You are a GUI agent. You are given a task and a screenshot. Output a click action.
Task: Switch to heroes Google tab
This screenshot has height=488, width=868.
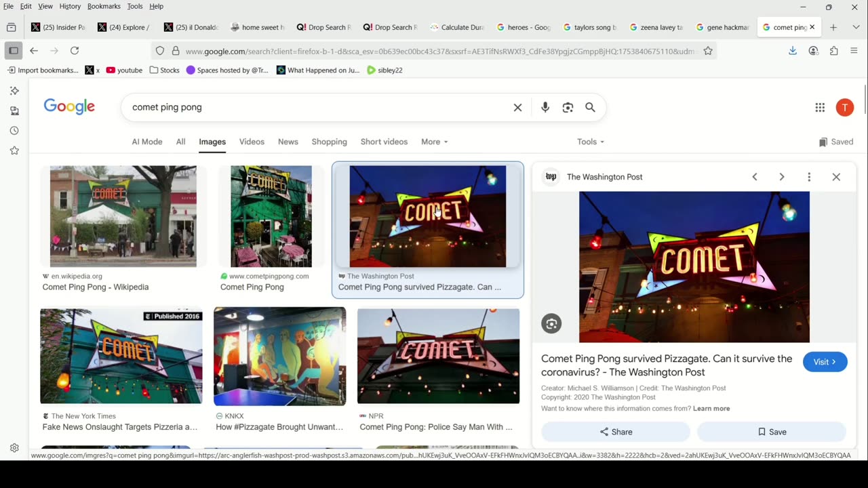point(524,27)
